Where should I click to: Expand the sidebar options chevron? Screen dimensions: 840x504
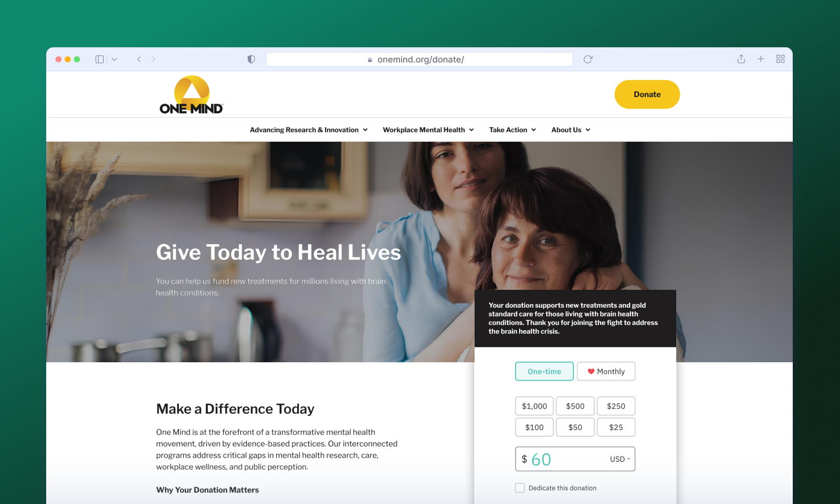pyautogui.click(x=114, y=59)
